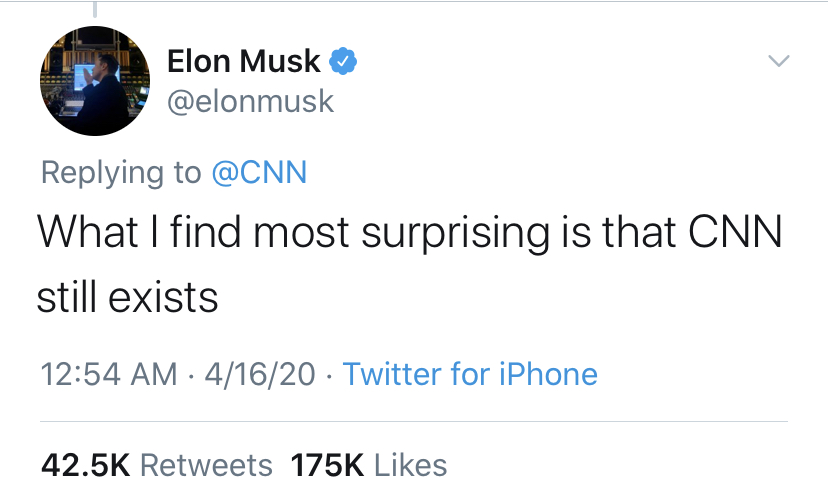Click the "Replying to" label

pyautogui.click(x=121, y=172)
